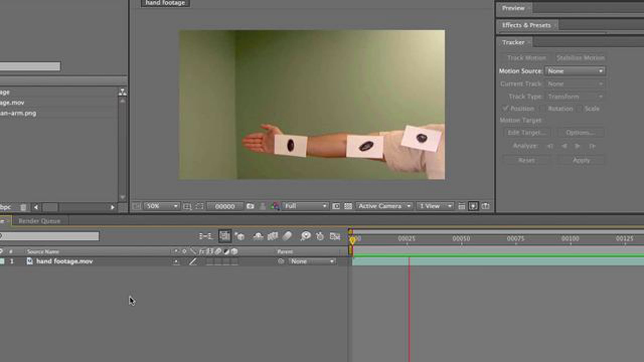Toggle transparency grid in composition viewer
644x362 pixels.
pyautogui.click(x=348, y=206)
